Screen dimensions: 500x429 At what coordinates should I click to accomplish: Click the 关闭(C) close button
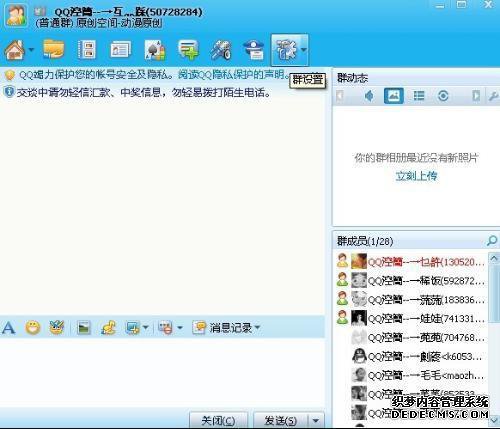click(218, 420)
